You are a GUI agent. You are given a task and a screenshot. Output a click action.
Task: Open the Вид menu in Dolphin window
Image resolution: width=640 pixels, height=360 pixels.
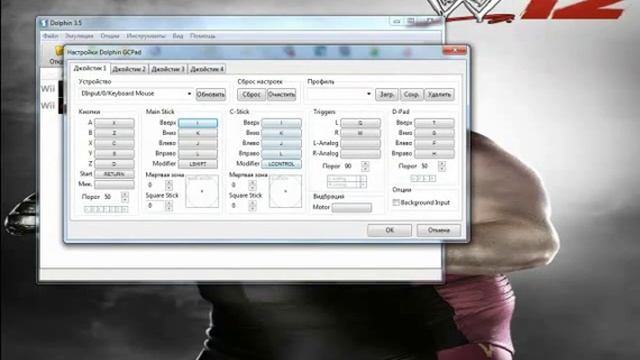[x=178, y=36]
